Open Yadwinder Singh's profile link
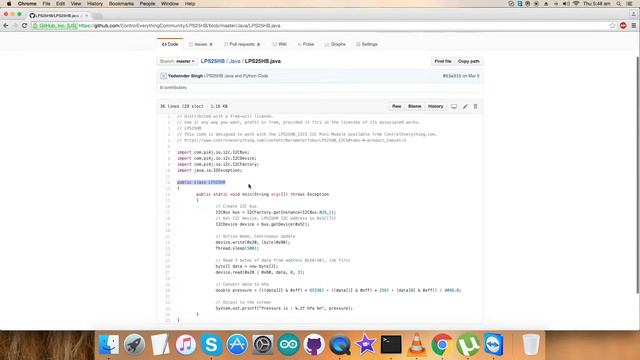The width and height of the screenshot is (640, 360). click(x=185, y=76)
